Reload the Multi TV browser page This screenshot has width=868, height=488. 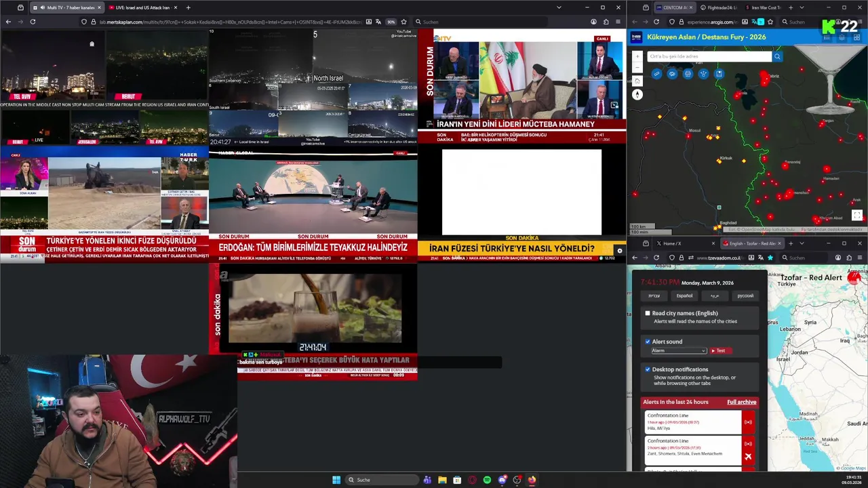33,22
